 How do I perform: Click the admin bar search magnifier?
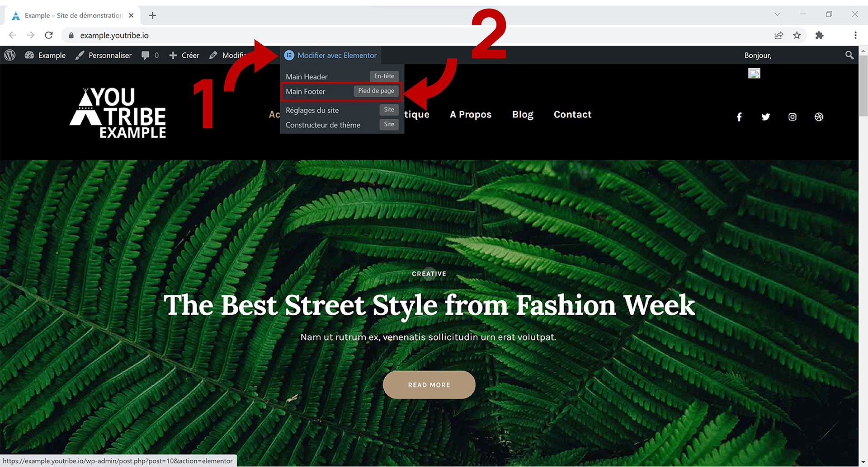click(849, 55)
